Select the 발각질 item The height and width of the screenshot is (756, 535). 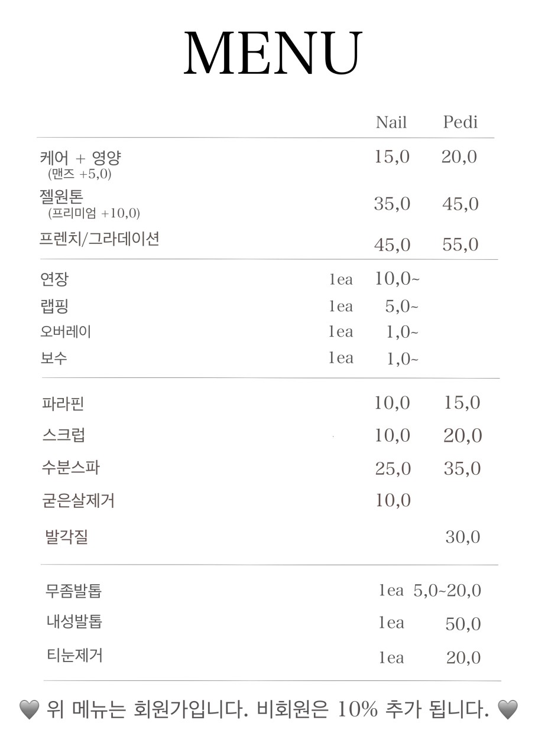click(x=66, y=537)
